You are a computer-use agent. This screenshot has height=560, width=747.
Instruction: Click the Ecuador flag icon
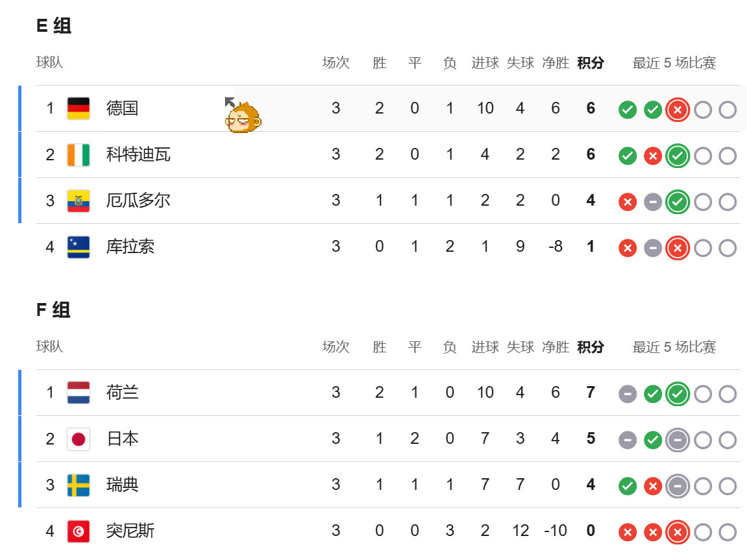[x=79, y=201]
